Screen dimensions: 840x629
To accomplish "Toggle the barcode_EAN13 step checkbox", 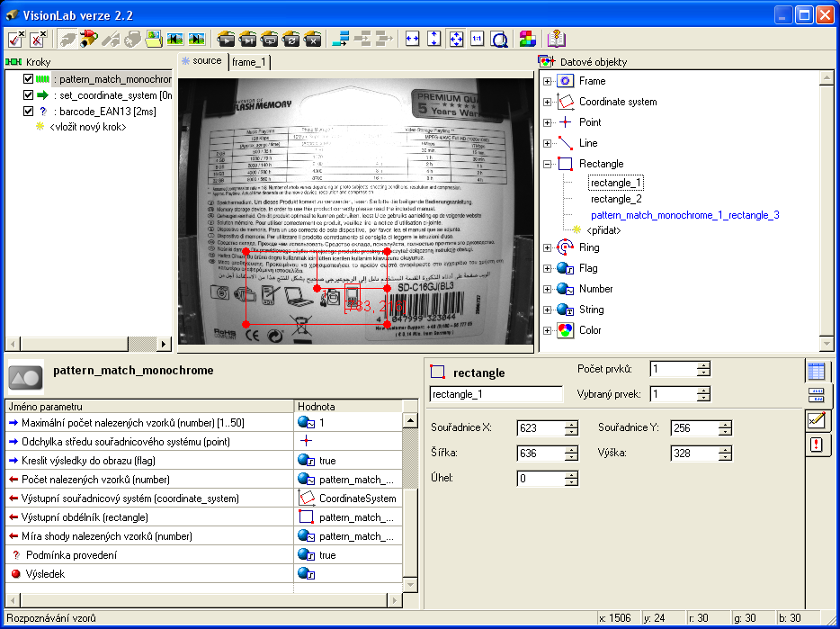I will 29,112.
